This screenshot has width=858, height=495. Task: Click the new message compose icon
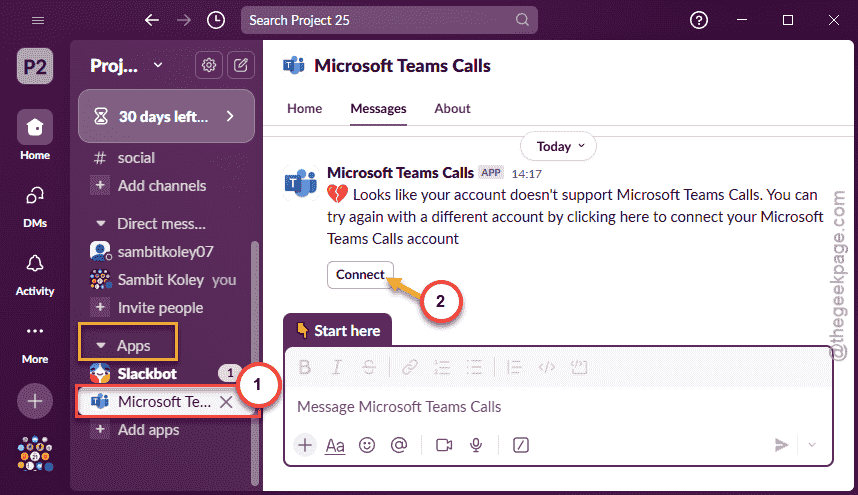click(241, 66)
